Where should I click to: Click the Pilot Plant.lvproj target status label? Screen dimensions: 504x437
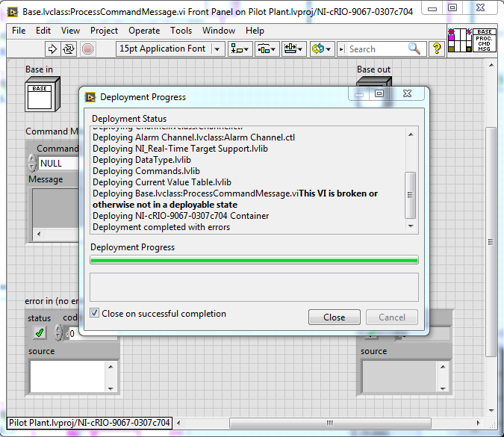point(90,423)
